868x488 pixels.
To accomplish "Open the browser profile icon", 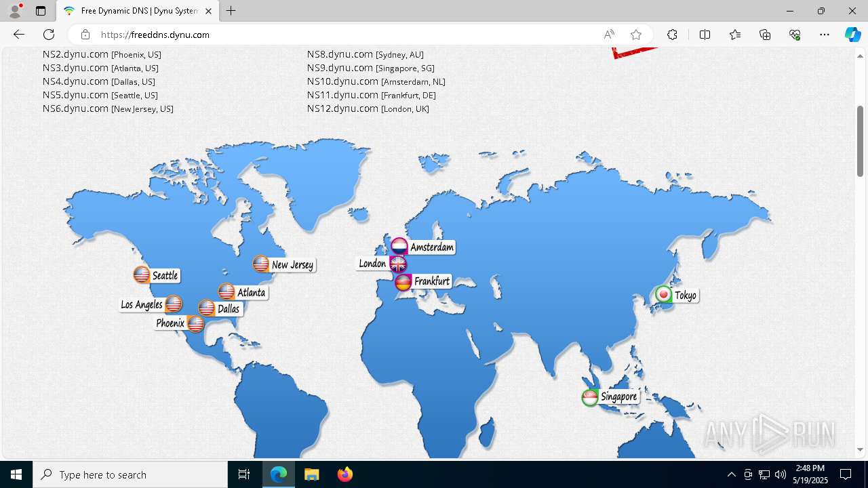I will [x=15, y=11].
